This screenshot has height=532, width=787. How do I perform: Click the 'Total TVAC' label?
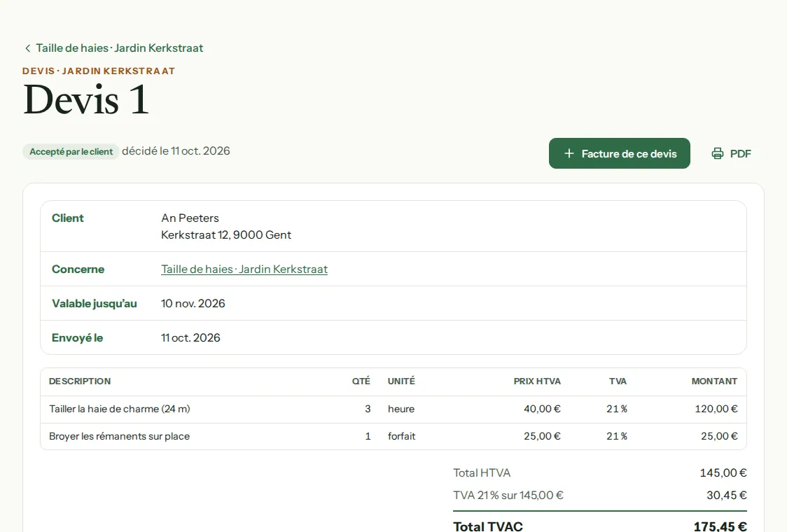coord(488,526)
